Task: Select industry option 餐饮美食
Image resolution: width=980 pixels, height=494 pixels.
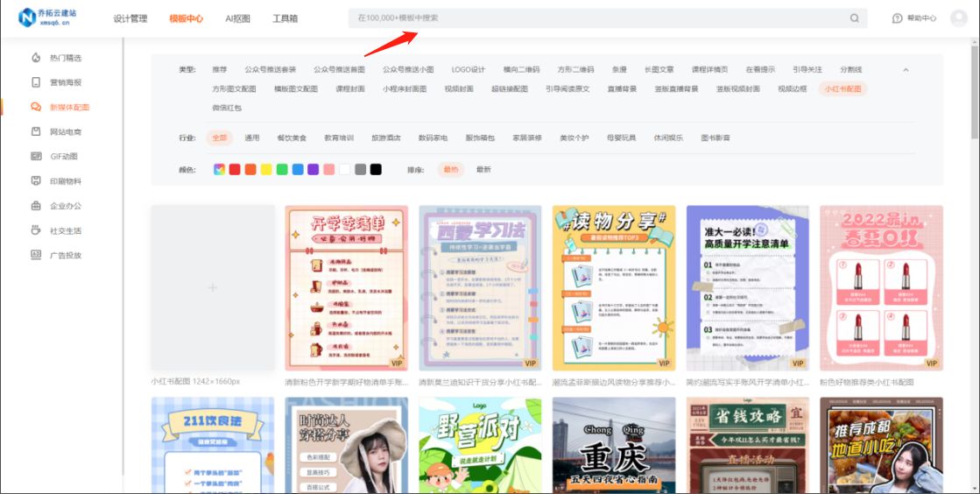Action: tap(292, 138)
